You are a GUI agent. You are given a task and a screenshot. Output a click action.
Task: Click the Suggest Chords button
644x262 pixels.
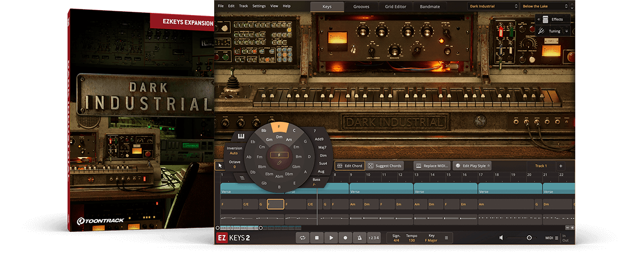click(x=384, y=166)
